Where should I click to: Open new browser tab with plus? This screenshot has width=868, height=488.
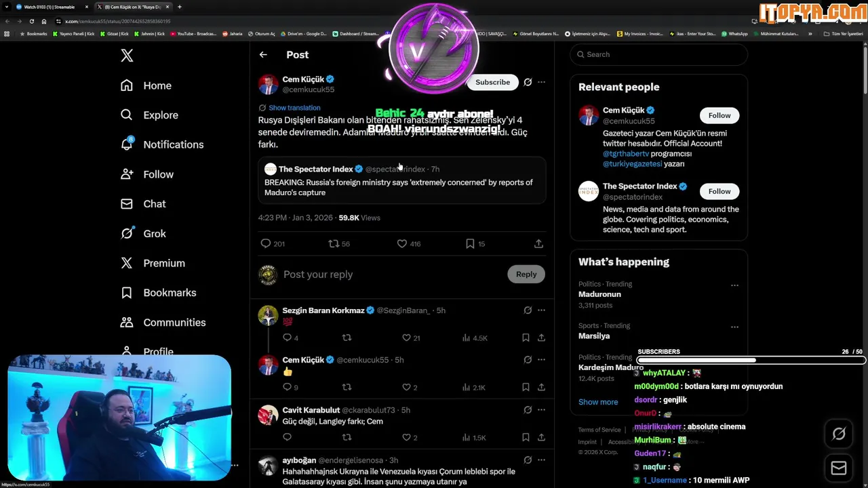point(179,7)
